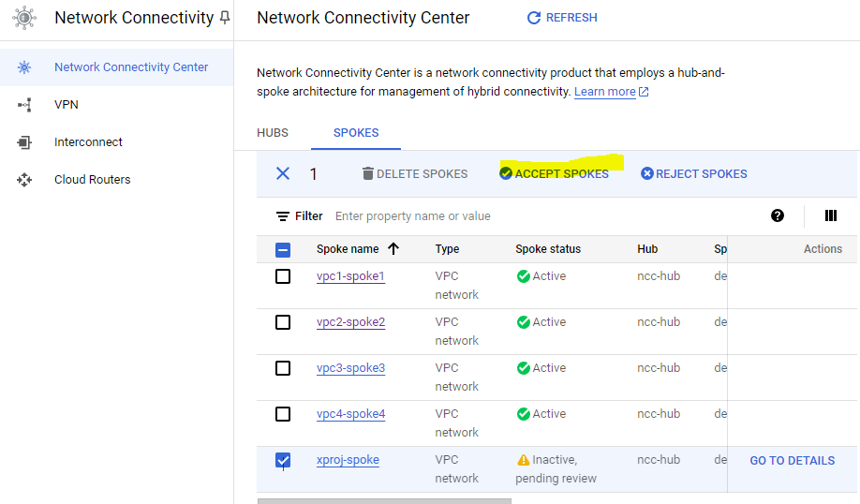Click the Actions column header
This screenshot has height=504, width=860.
pos(823,249)
